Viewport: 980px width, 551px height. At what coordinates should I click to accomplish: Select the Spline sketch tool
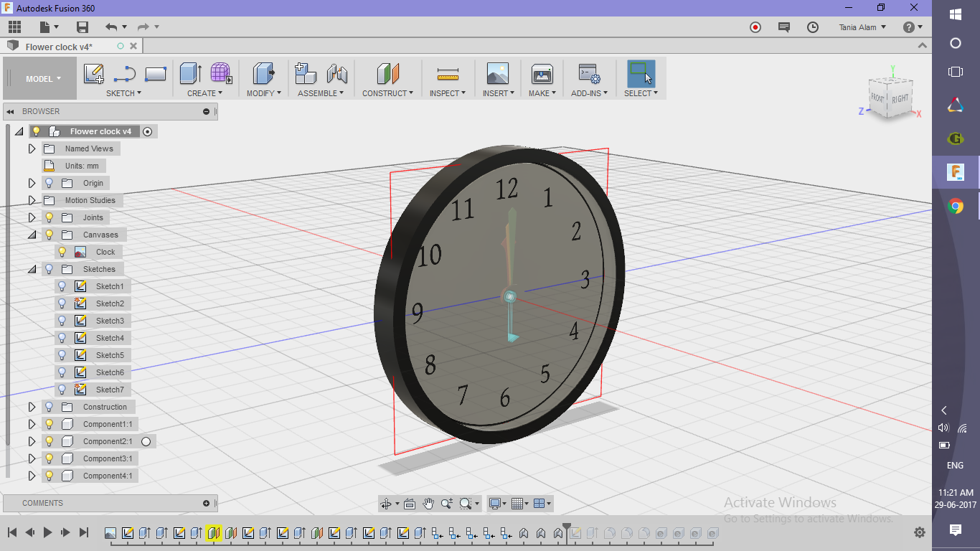[x=125, y=74]
